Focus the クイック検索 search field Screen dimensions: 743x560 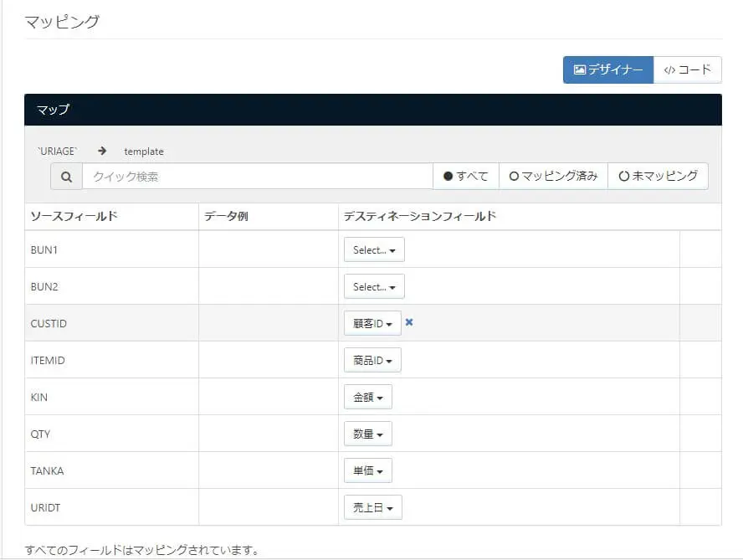(x=258, y=177)
